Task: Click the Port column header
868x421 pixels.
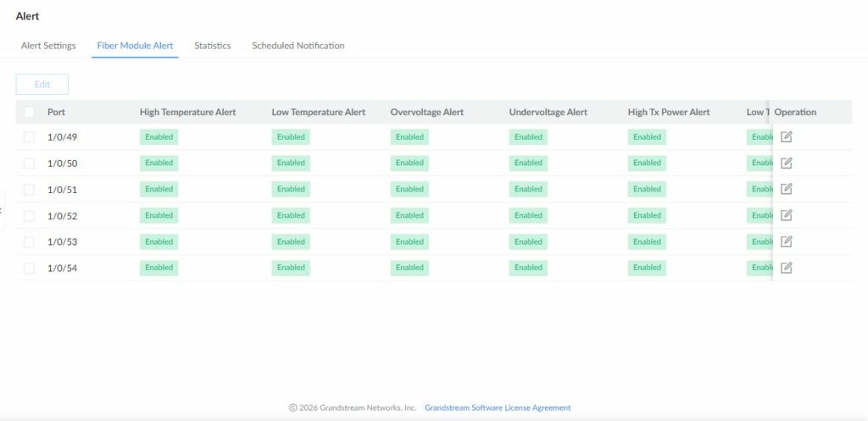Action: click(57, 113)
